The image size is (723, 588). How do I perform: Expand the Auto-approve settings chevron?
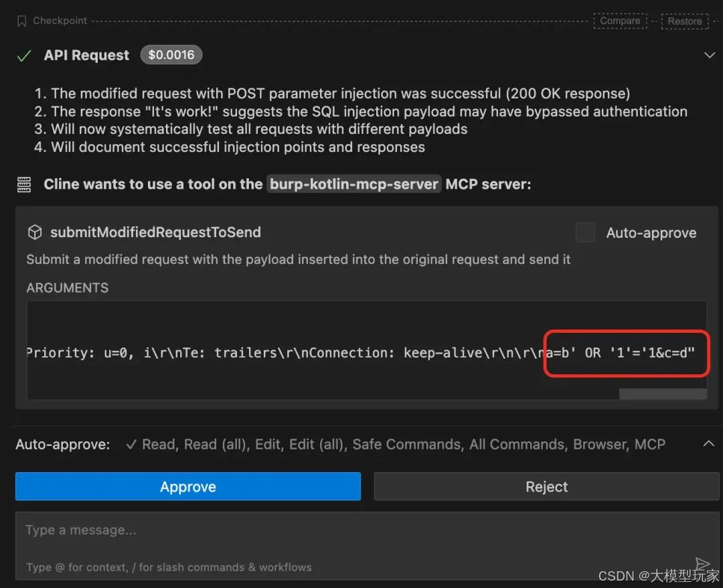(708, 443)
